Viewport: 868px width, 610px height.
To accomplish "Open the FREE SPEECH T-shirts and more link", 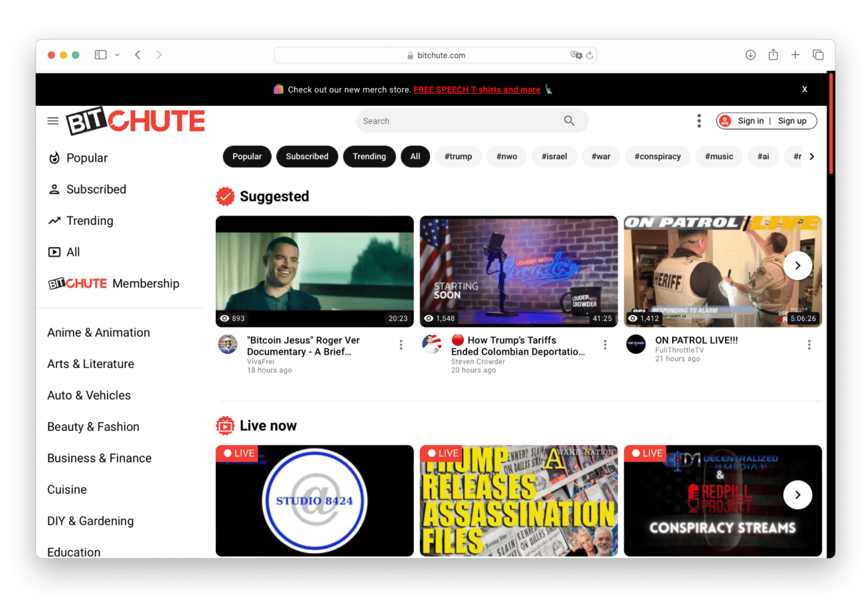I will pyautogui.click(x=477, y=90).
